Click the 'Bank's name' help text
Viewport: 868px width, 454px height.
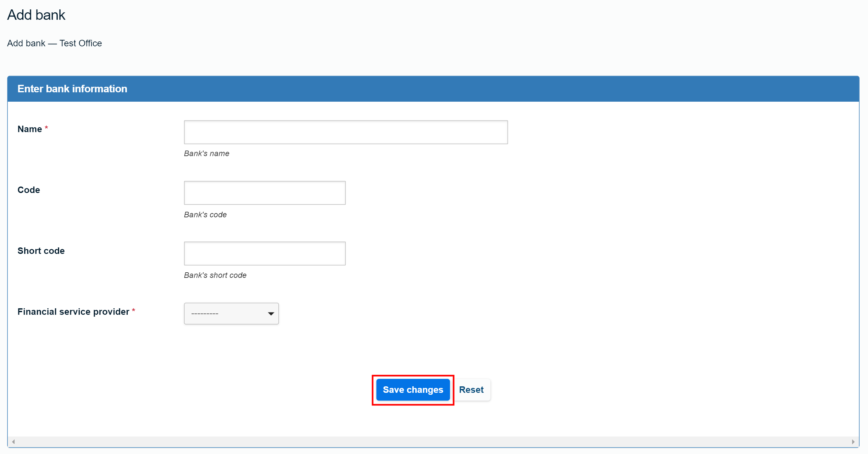click(207, 153)
